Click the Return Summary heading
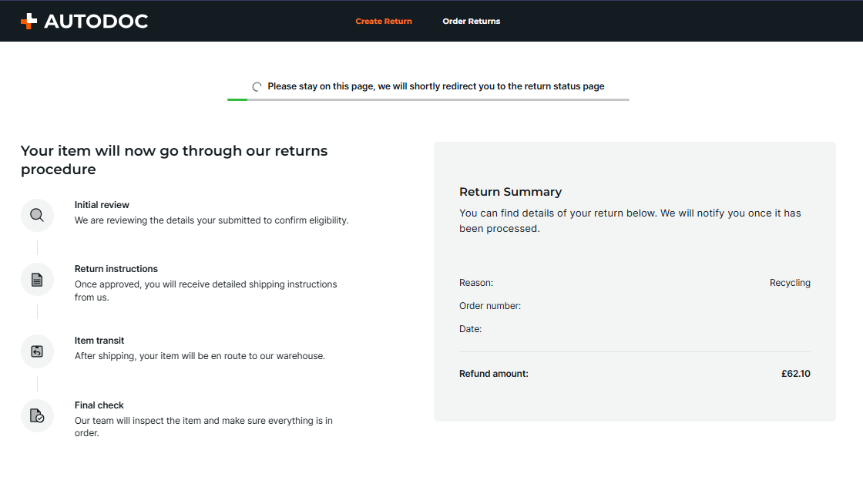 coord(510,192)
